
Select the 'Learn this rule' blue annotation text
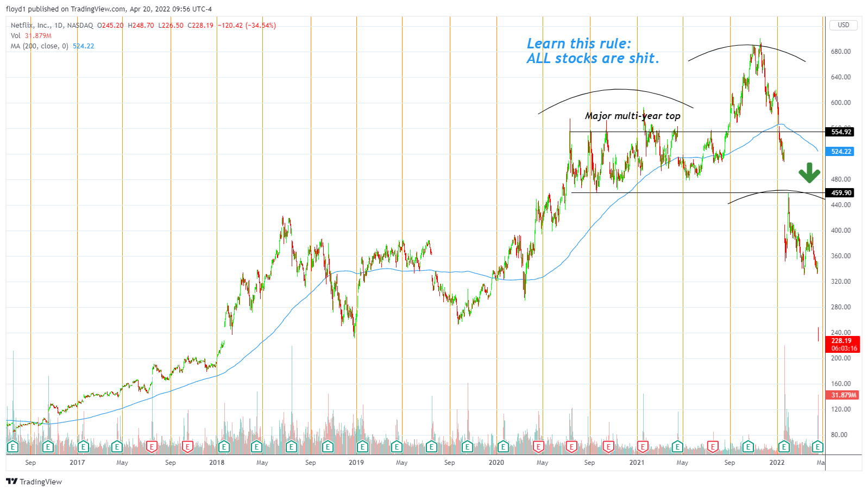(x=593, y=51)
